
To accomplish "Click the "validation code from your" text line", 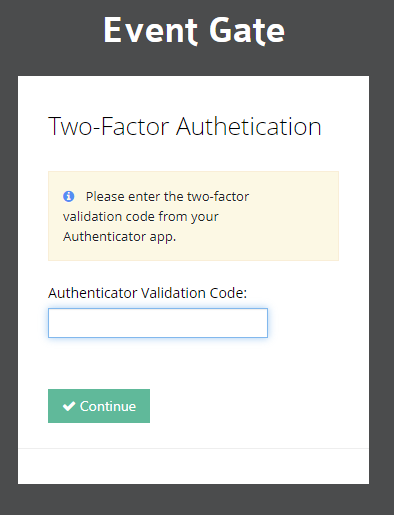I will click(141, 217).
